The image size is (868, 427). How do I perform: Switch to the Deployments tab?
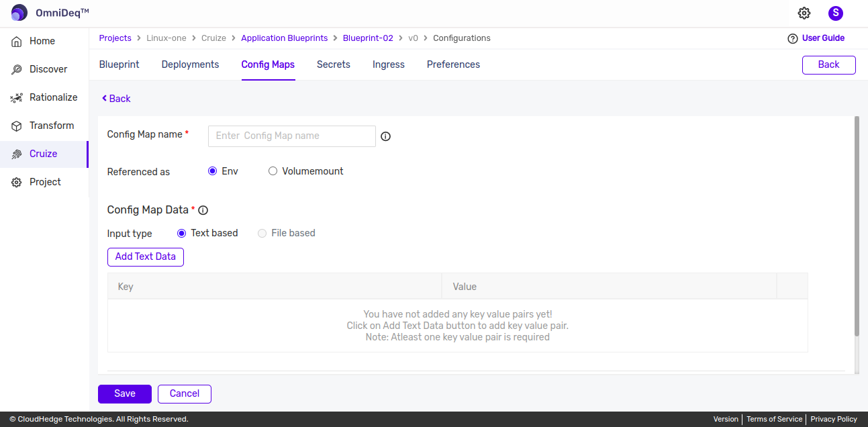coord(190,64)
